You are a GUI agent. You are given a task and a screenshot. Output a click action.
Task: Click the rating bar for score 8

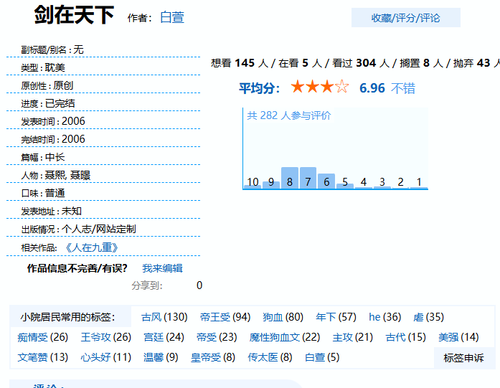coord(290,178)
